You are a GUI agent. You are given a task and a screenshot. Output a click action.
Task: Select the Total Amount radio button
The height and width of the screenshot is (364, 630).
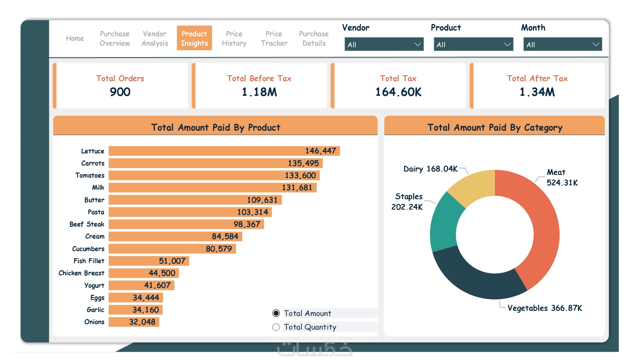[276, 313]
